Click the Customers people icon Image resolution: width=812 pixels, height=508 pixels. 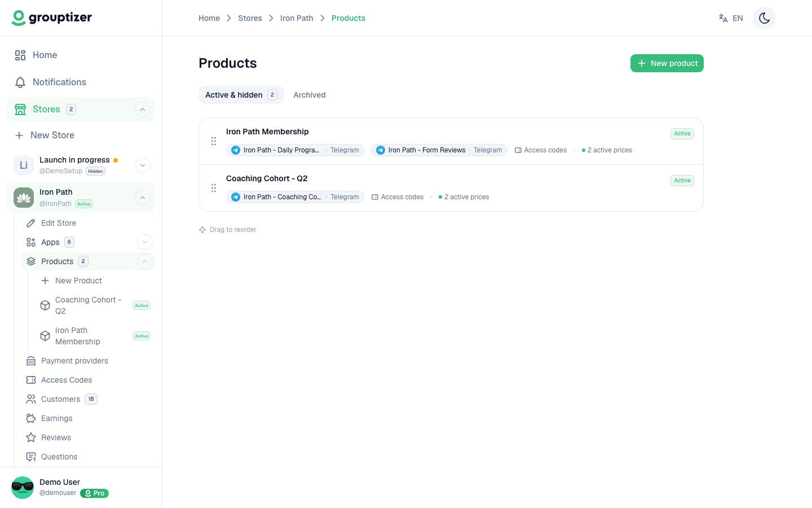(x=31, y=399)
